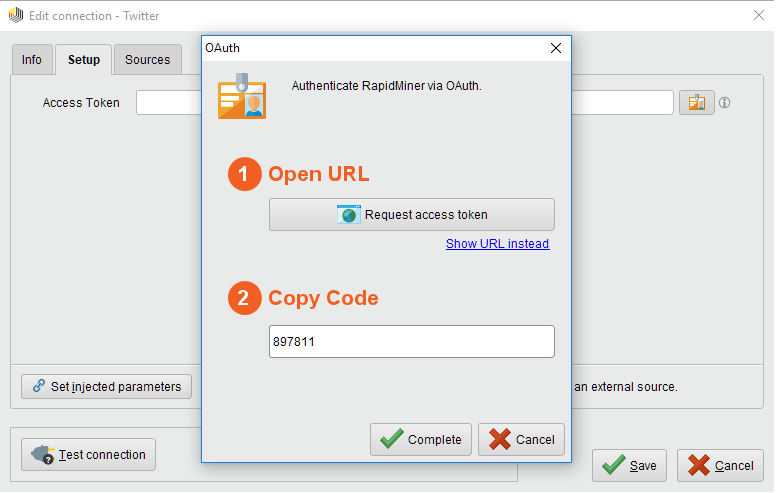Click the orange number 2 step circle
Image resolution: width=777 pixels, height=493 pixels.
244,298
